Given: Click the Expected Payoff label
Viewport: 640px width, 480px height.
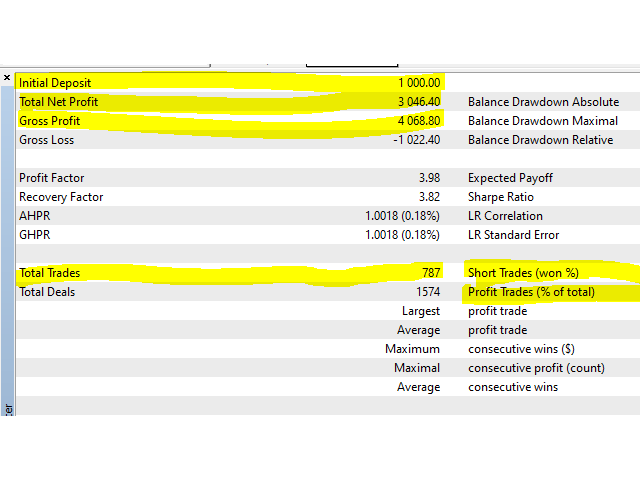Looking at the screenshot, I should click(x=510, y=178).
